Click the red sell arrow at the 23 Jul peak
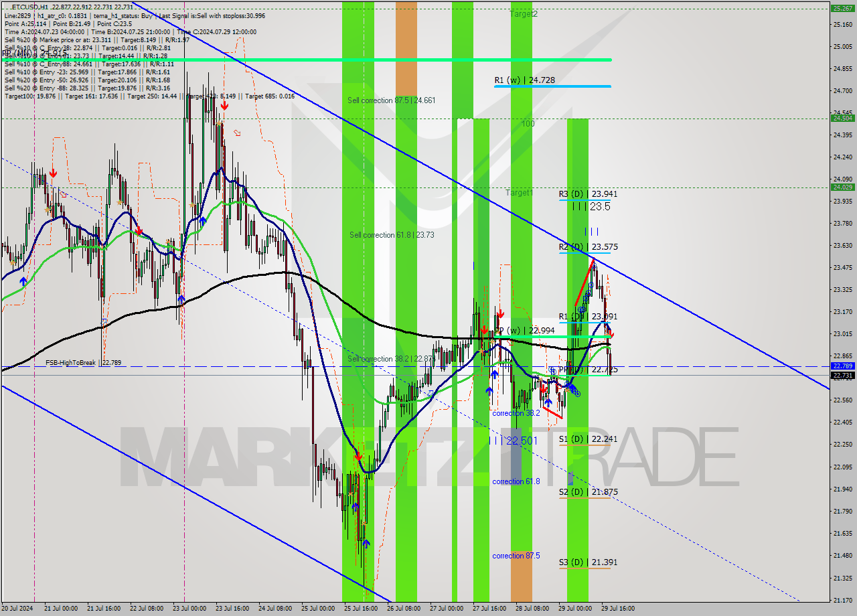Image resolution: width=857 pixels, height=616 pixels. pyautogui.click(x=225, y=105)
